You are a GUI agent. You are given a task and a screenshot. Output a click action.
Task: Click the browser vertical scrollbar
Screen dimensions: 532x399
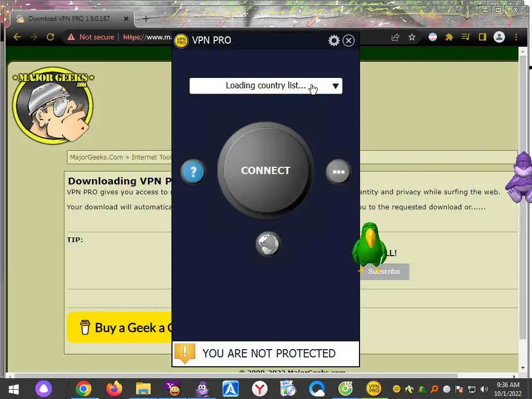click(523, 197)
